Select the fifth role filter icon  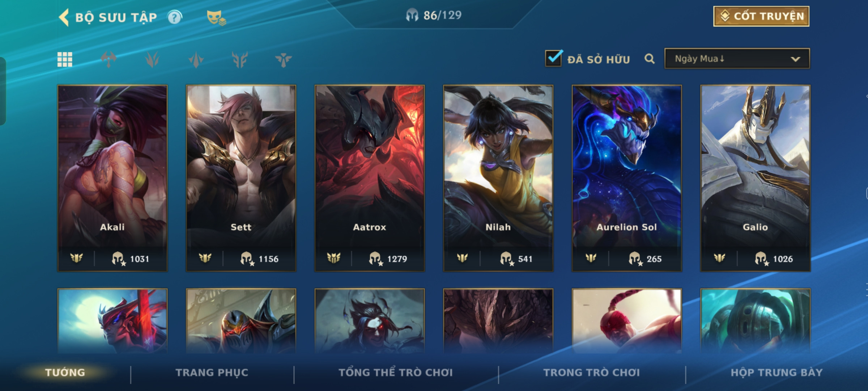coord(283,59)
